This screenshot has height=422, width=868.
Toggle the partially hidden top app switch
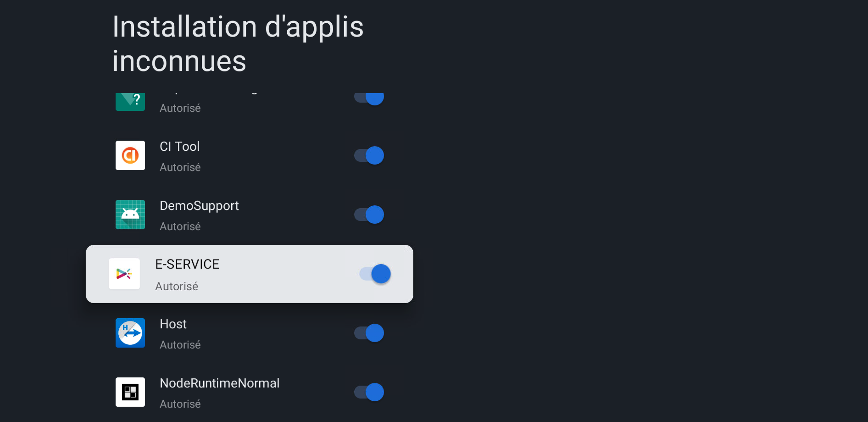tap(369, 98)
